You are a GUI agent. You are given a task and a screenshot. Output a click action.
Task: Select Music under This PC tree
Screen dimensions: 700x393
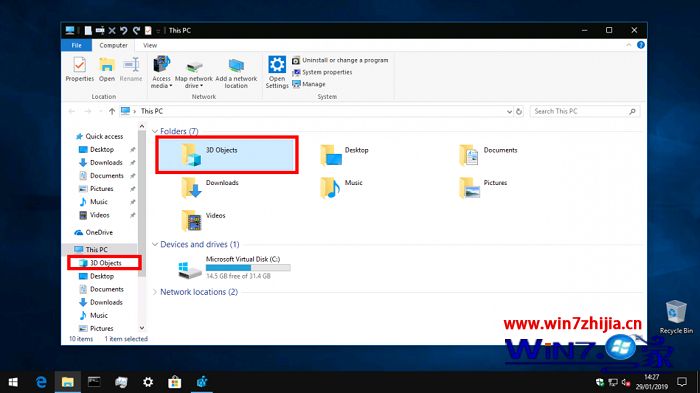(93, 315)
